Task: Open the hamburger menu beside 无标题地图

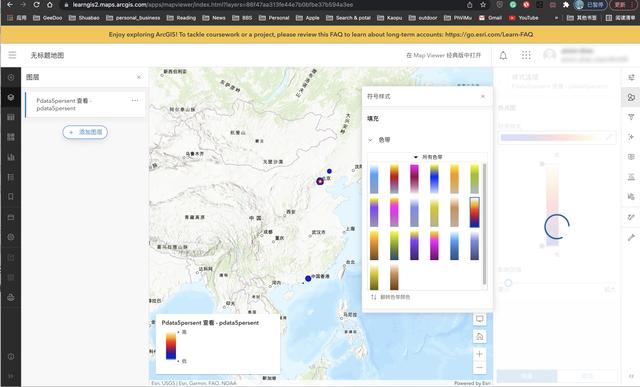Action: pos(12,55)
